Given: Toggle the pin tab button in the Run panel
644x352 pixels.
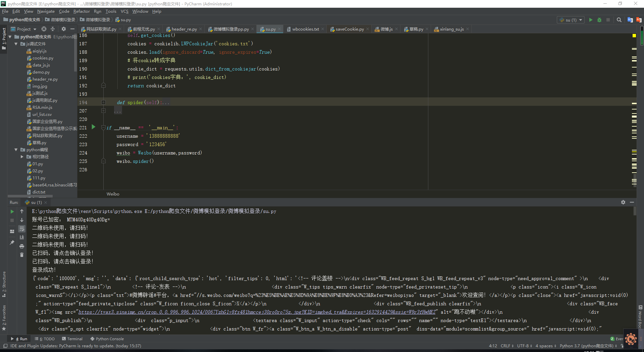Looking at the screenshot, I should (12, 243).
